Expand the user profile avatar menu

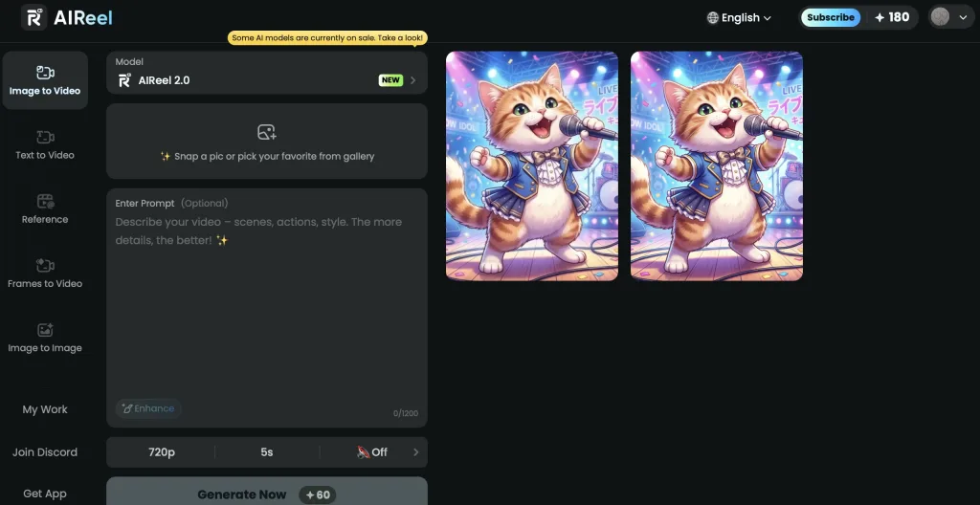point(950,17)
